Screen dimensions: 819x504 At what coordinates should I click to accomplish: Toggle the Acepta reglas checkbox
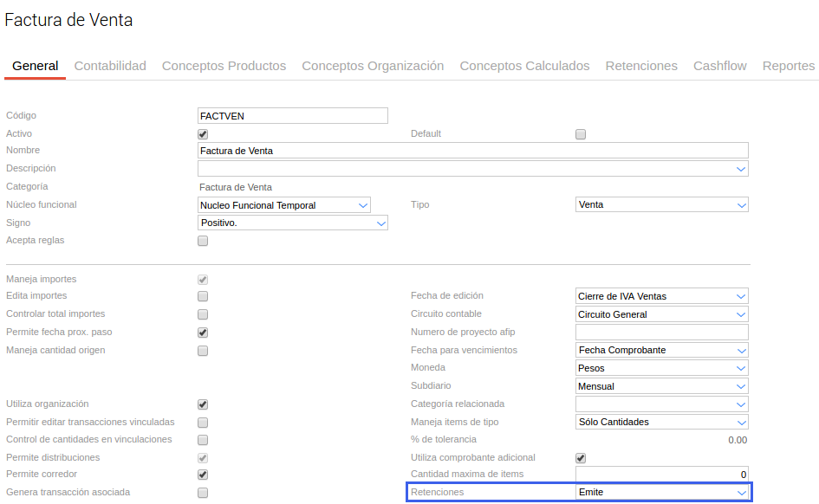(x=203, y=241)
